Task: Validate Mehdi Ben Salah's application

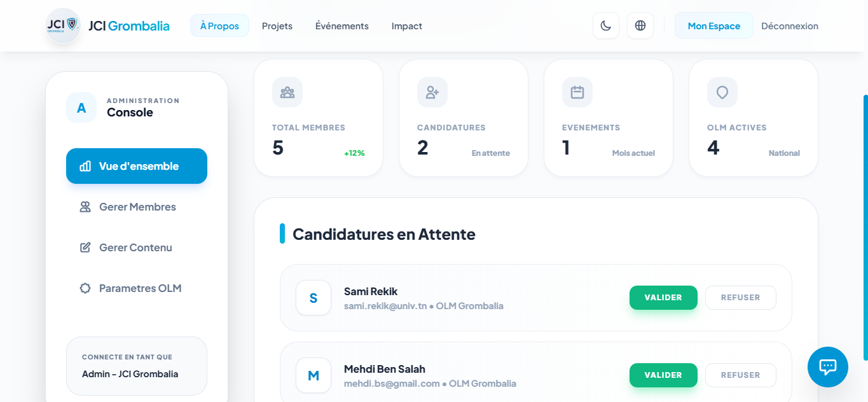Action: 663,375
